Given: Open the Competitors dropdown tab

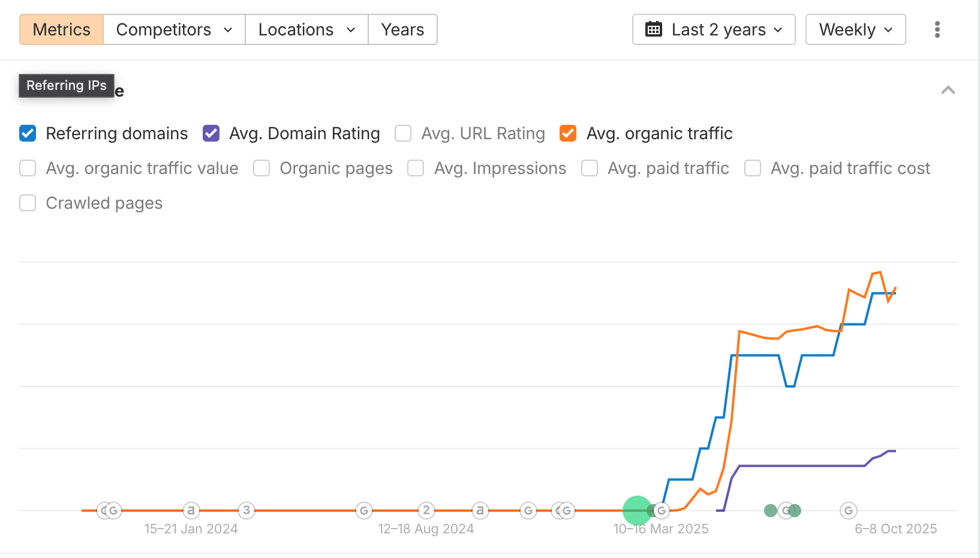Looking at the screenshot, I should [174, 29].
